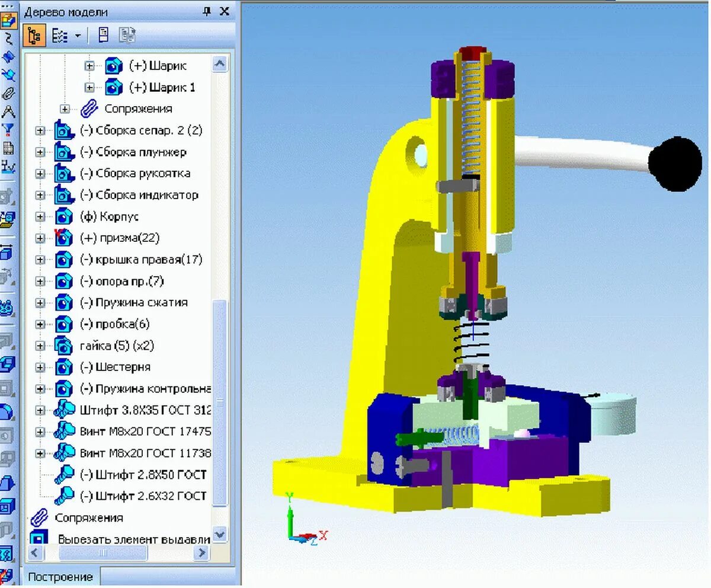Expand the Винт M8x20 ГОСТ 17475 node
This screenshot has width=711, height=588.
pyautogui.click(x=40, y=432)
